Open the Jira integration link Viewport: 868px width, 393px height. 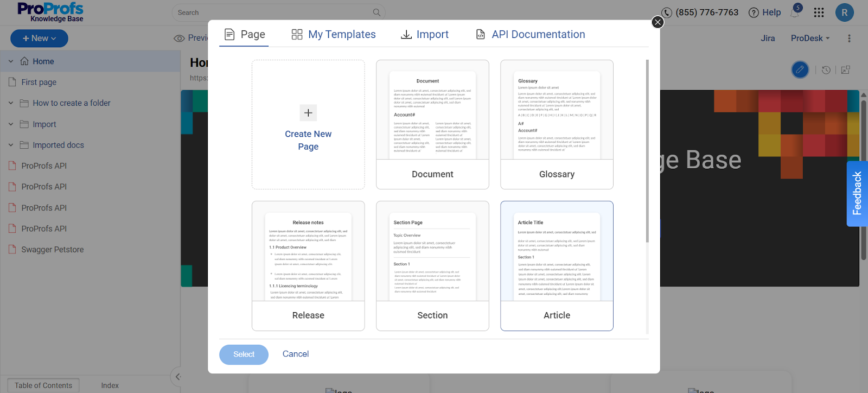(767, 39)
